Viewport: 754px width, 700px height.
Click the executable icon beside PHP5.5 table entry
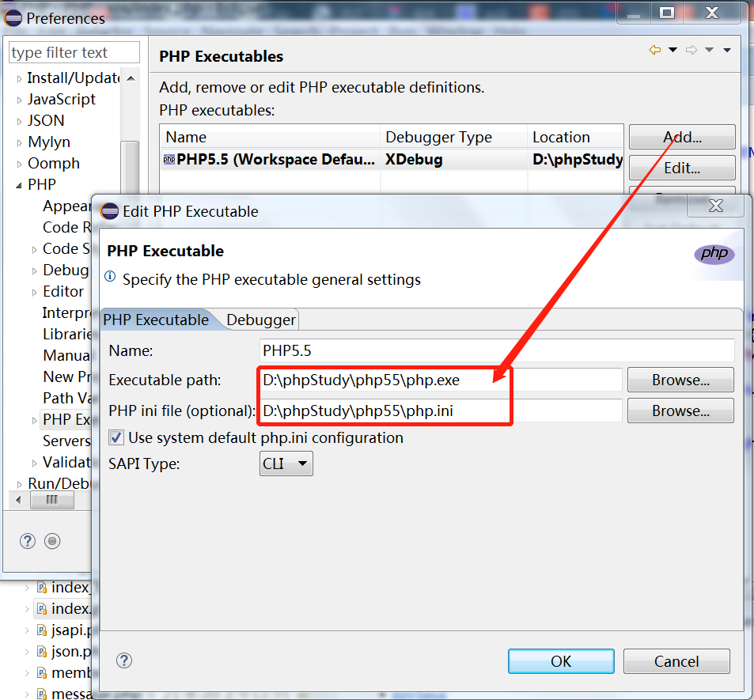[x=169, y=159]
